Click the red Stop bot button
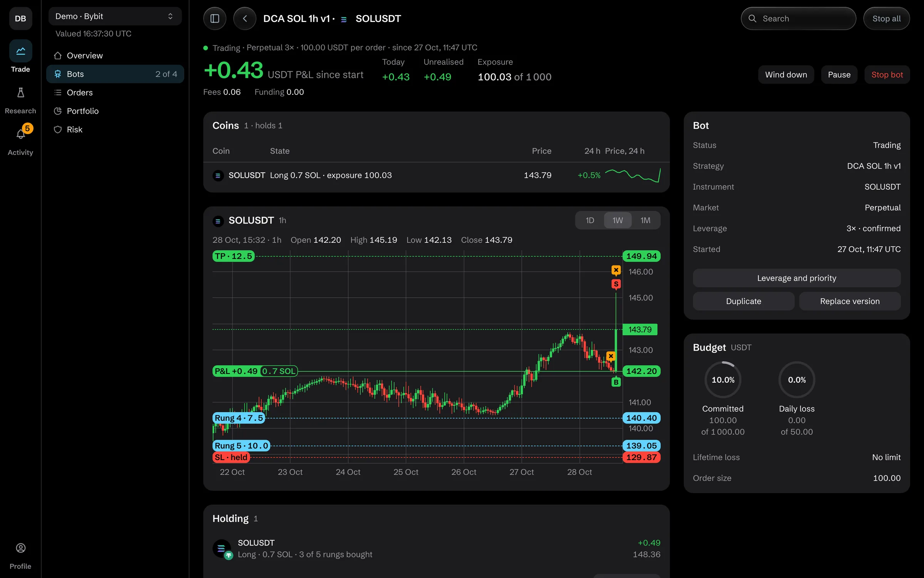 (887, 75)
